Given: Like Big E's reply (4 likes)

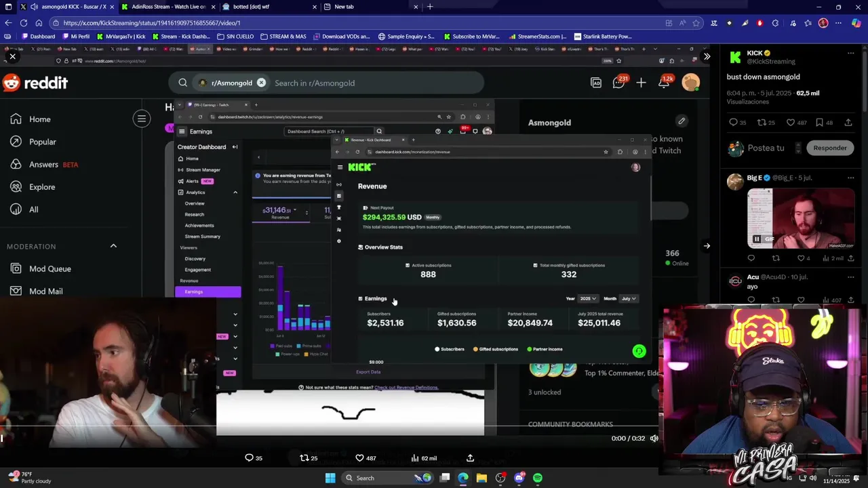Looking at the screenshot, I should coord(803,258).
